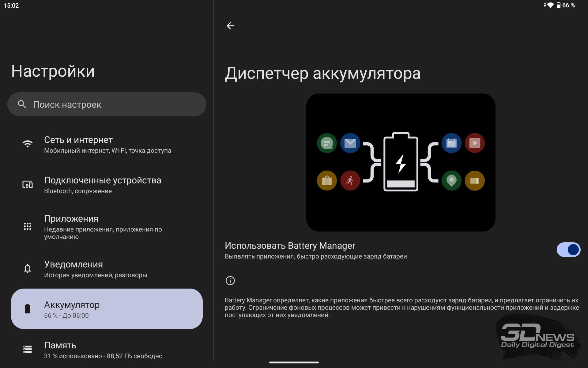Click the yellow briefcase icon in illustration
The height and width of the screenshot is (368, 588).
327,181
